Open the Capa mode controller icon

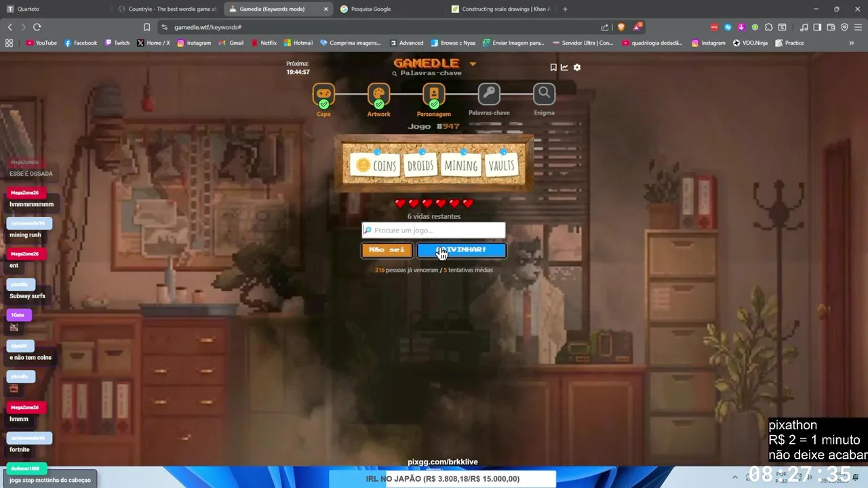pyautogui.click(x=323, y=94)
